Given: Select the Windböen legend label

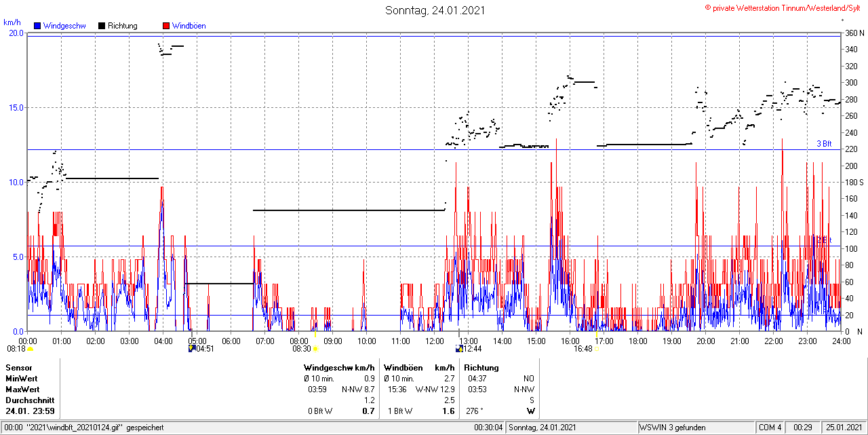Looking at the screenshot, I should tap(189, 26).
